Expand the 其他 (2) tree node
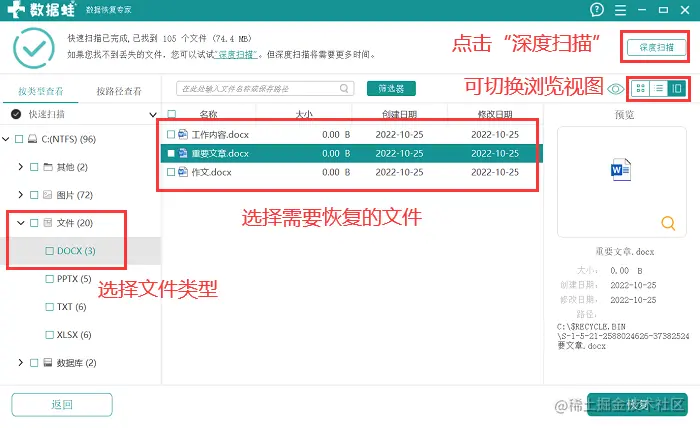The image size is (700, 428). [21, 166]
